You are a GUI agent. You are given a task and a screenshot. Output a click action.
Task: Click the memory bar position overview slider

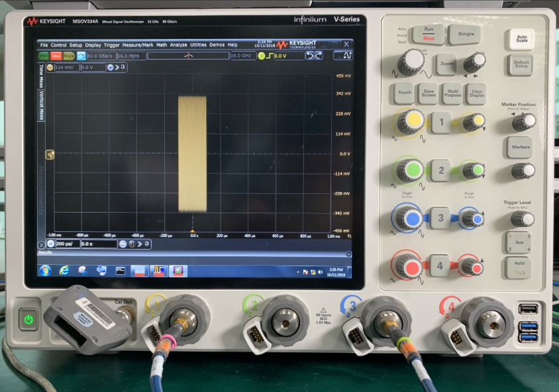[188, 56]
